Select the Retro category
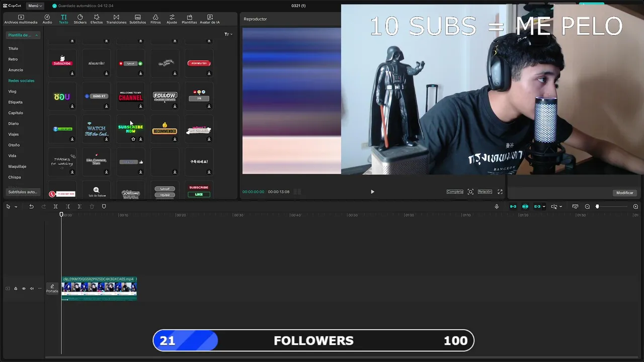644x362 pixels. 13,59
